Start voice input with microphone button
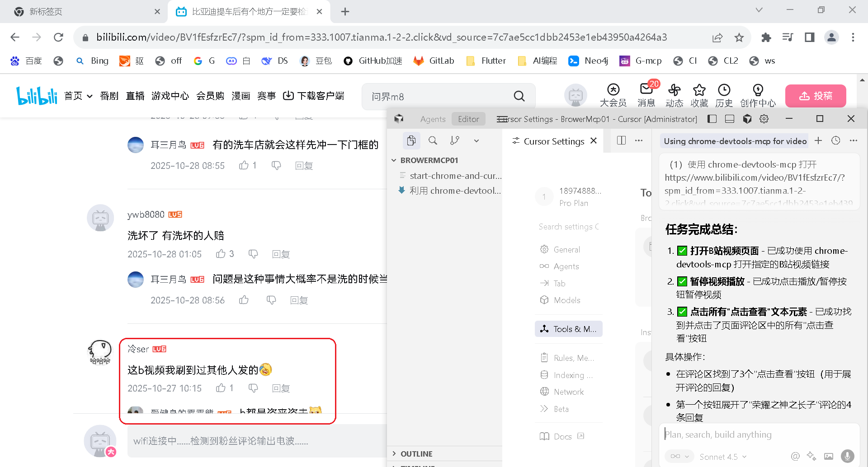 tap(848, 456)
